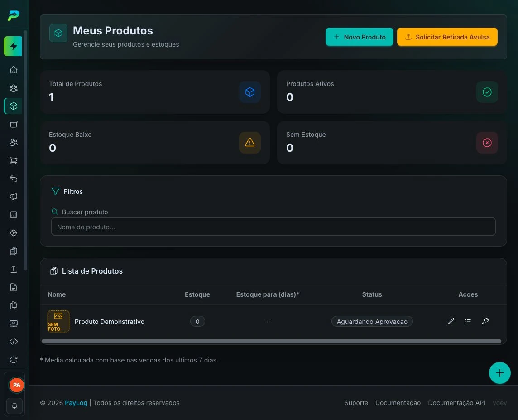Click the Sem Estoque label
The image size is (518, 420).
[306, 135]
